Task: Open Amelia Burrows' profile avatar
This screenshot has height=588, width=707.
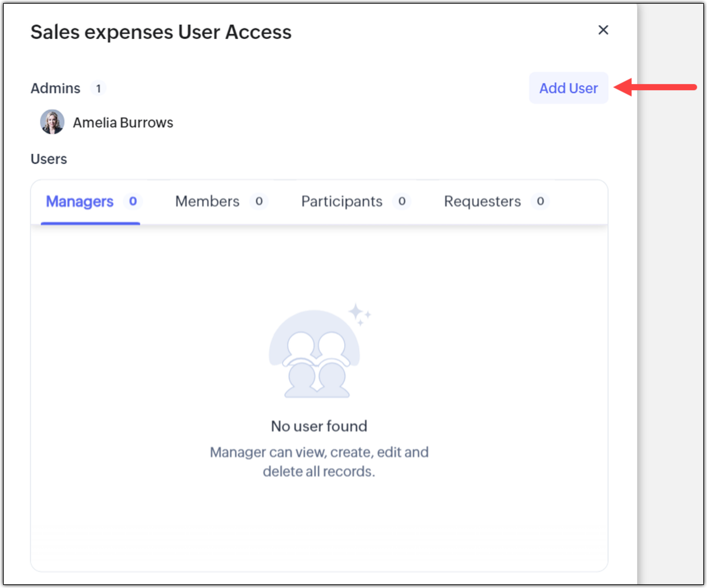Action: pos(52,122)
